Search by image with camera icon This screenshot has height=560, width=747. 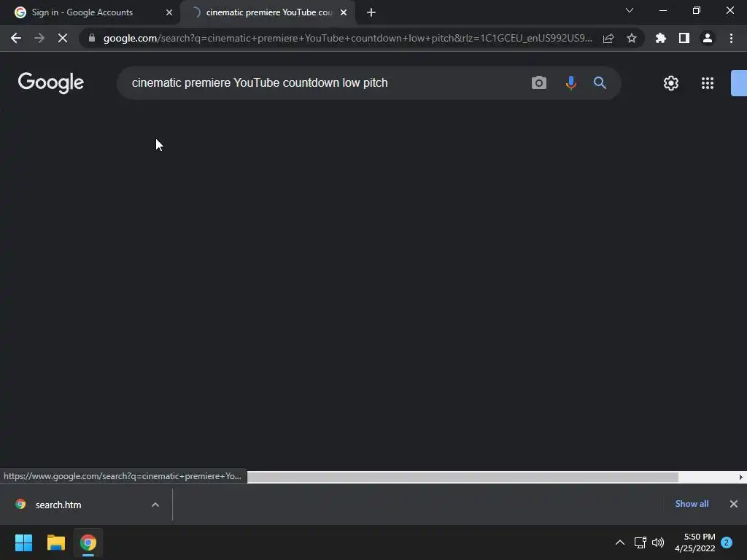539,83
